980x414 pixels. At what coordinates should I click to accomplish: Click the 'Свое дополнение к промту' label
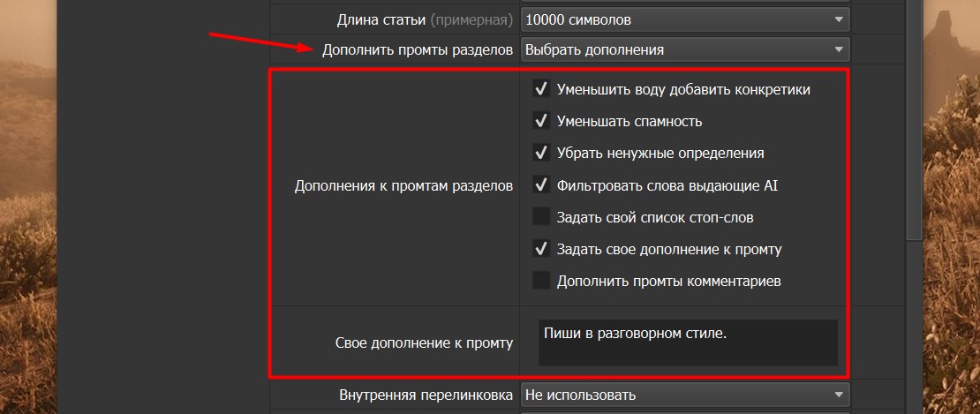coord(425,342)
